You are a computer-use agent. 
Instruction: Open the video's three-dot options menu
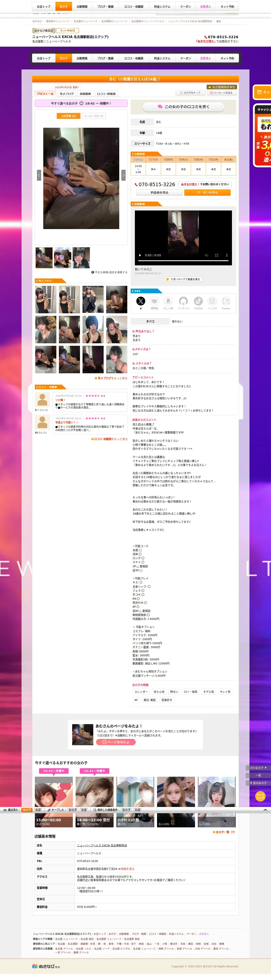(227, 255)
